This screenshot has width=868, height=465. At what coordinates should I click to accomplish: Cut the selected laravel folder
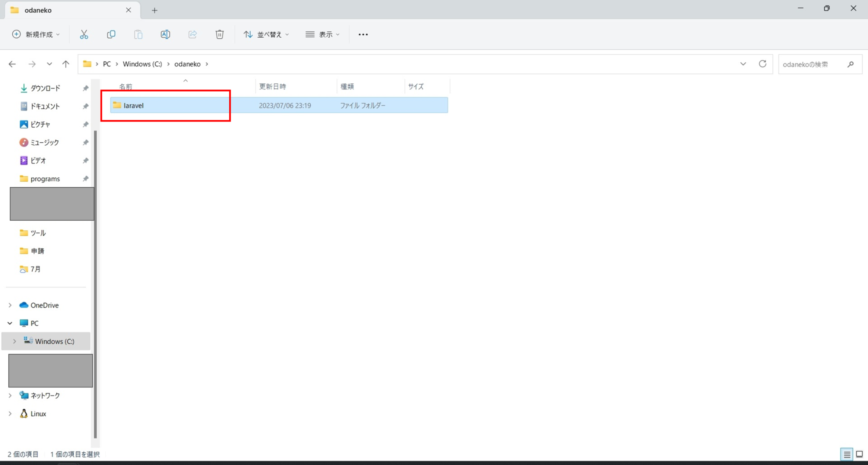point(83,34)
